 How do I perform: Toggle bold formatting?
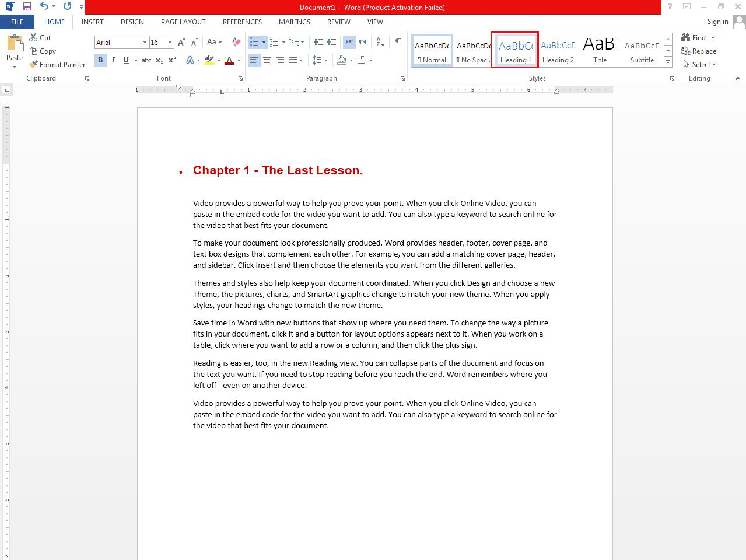[100, 60]
